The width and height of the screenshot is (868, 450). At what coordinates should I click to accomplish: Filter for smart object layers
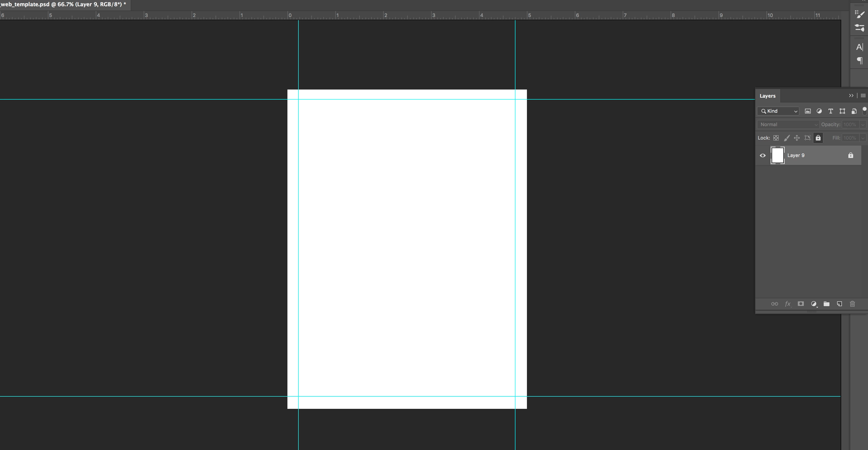pos(854,111)
